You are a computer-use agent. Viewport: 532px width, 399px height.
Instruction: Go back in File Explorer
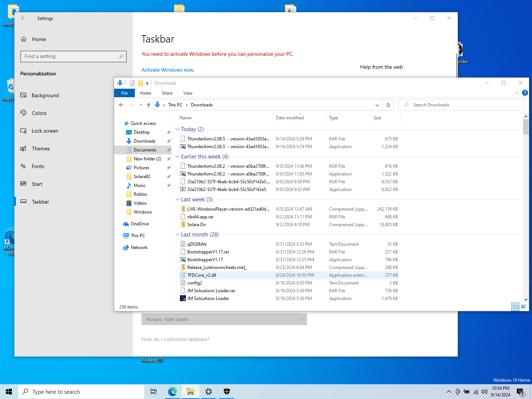pyautogui.click(x=121, y=105)
